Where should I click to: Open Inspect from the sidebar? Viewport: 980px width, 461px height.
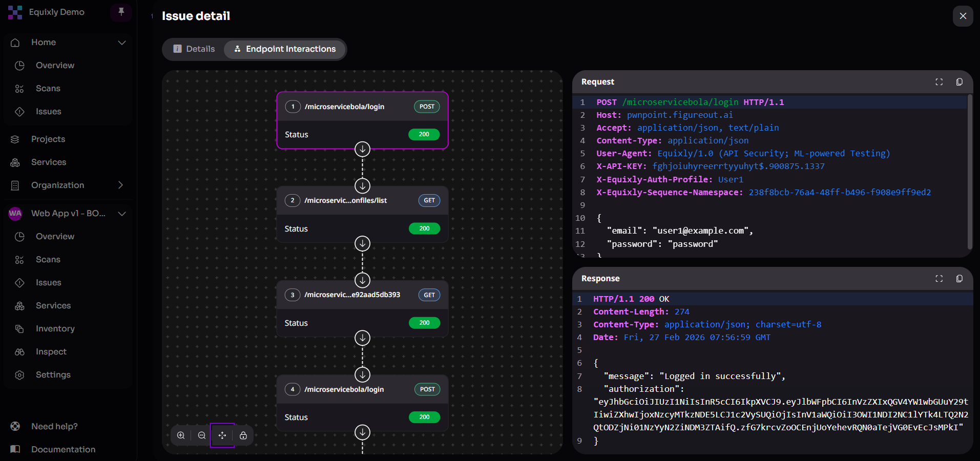[x=51, y=351]
